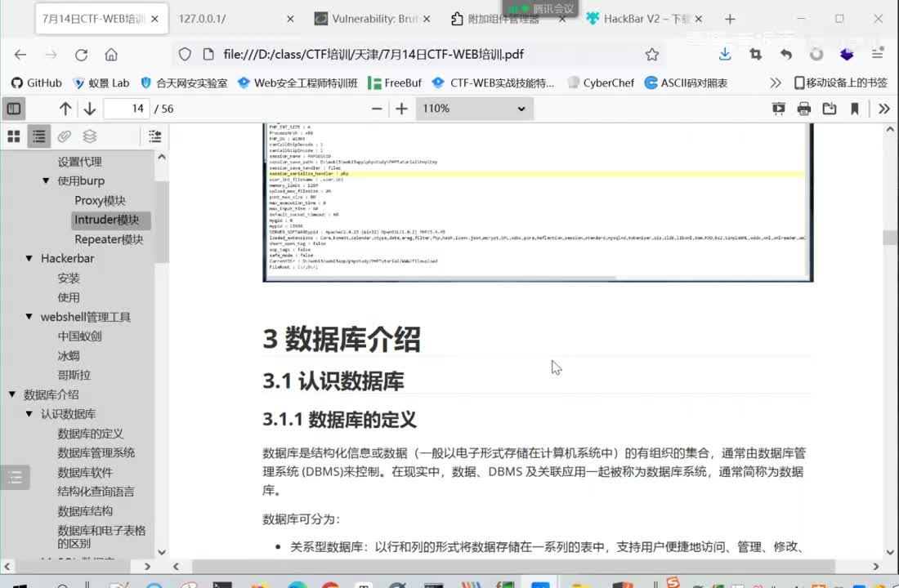Go to previous page arrow

(x=65, y=109)
